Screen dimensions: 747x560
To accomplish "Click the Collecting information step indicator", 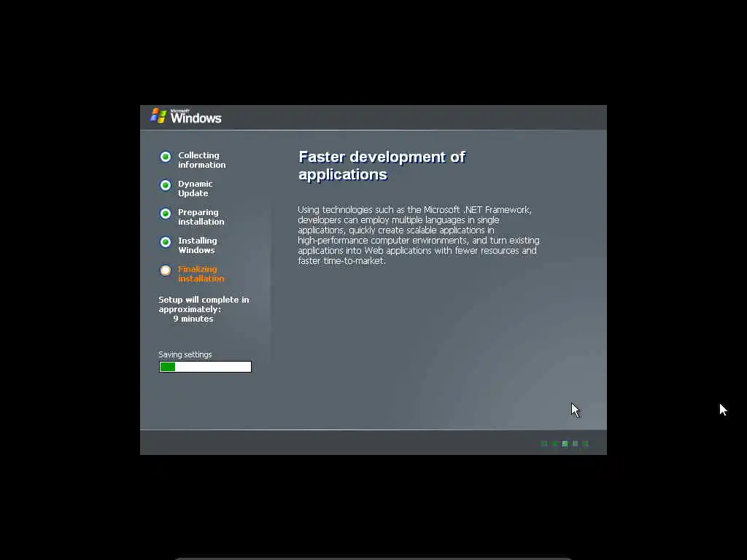I will (x=166, y=157).
